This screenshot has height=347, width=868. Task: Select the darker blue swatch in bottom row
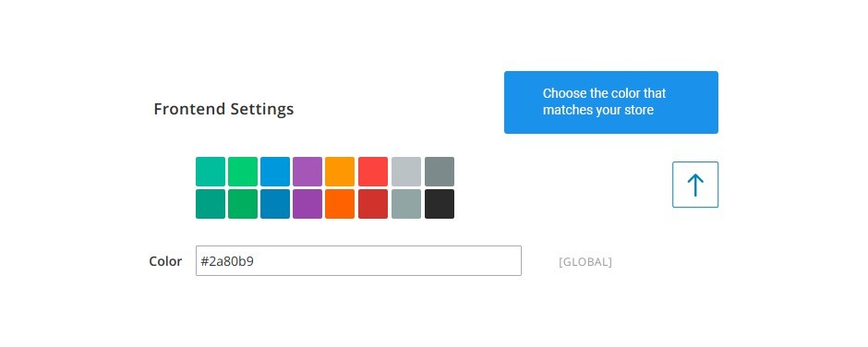coord(275,204)
